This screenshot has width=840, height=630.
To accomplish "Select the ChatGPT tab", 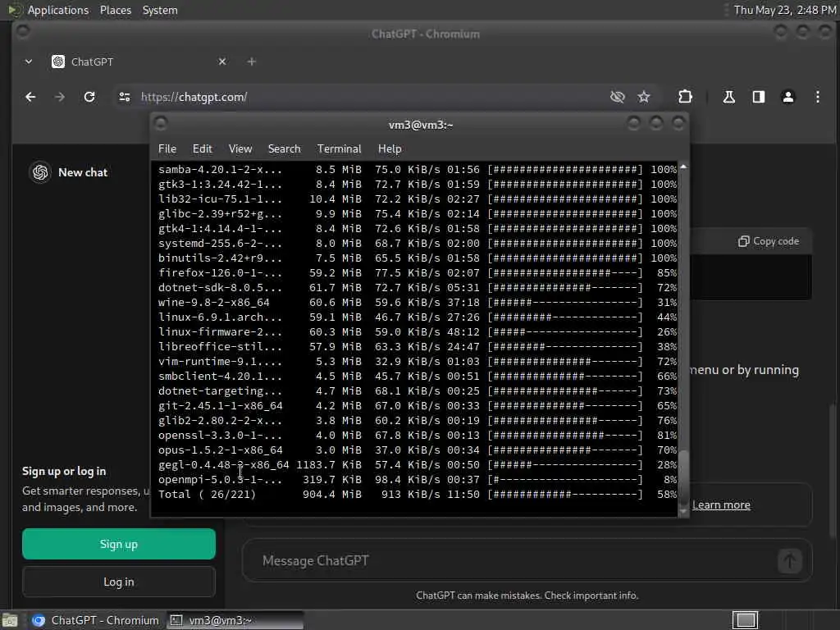I will click(x=139, y=62).
